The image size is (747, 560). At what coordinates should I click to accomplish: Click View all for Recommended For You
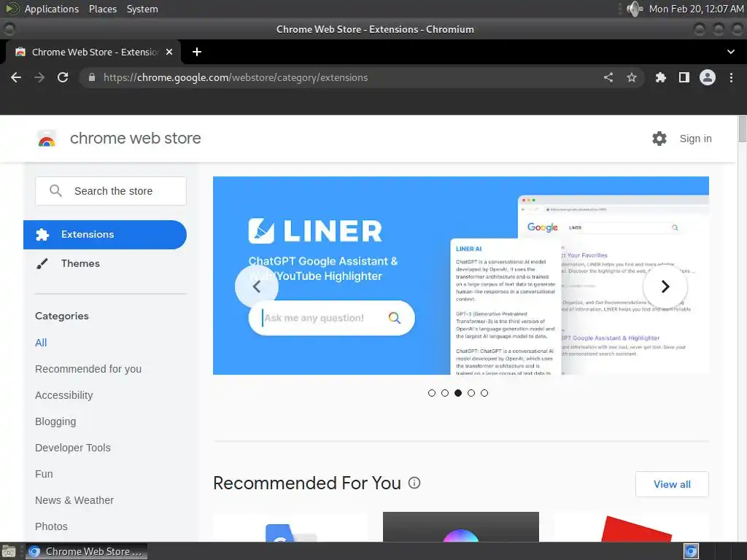(x=672, y=484)
